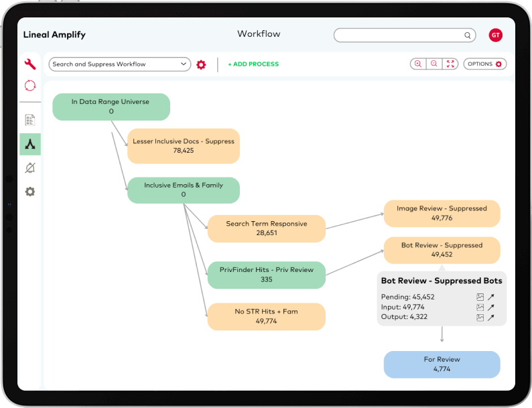Select the workflow merge icon in sidebar
This screenshot has height=408, width=532.
pos(30,144)
